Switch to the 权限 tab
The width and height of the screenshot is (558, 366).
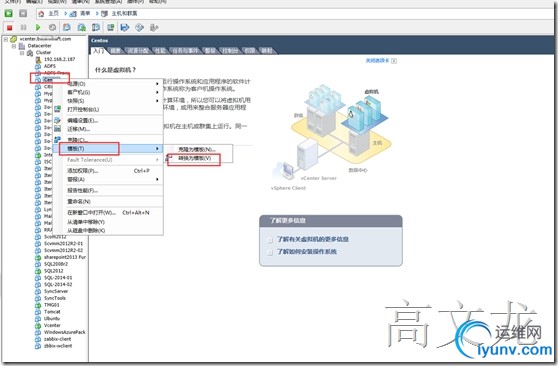click(x=250, y=51)
